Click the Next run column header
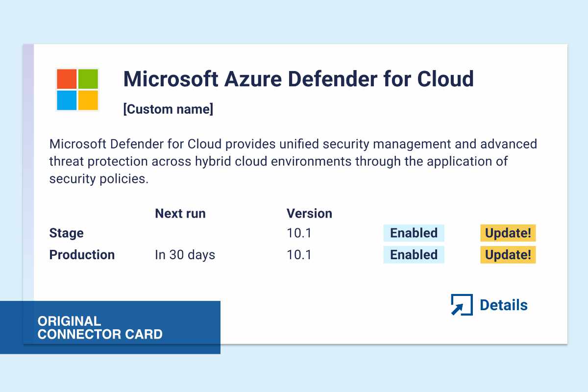Image resolution: width=588 pixels, height=392 pixels. 180,214
